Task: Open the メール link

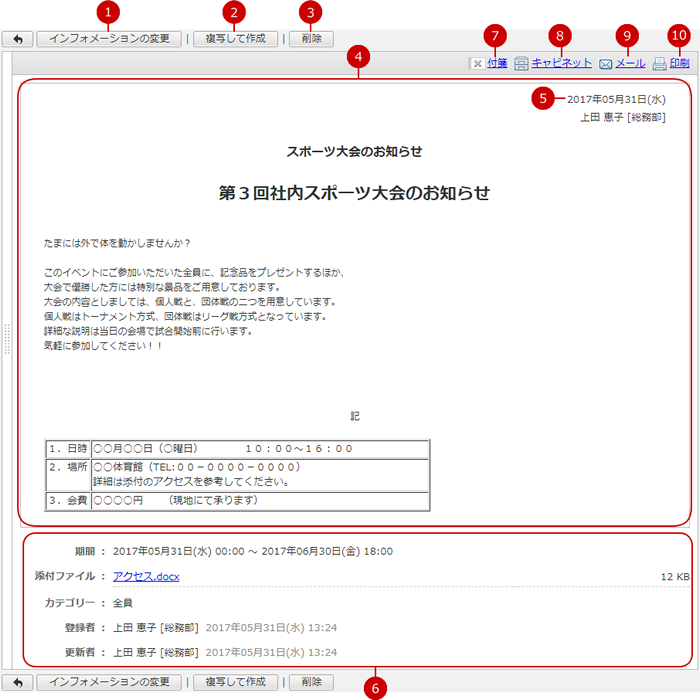Action: [x=630, y=63]
